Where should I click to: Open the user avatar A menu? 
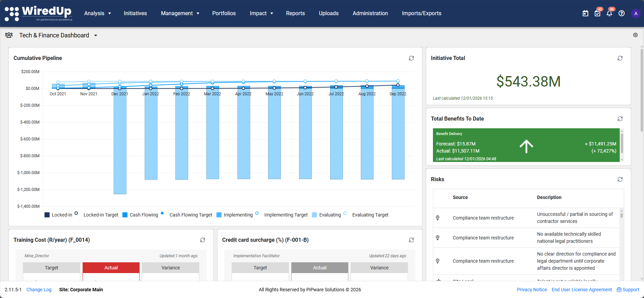pyautogui.click(x=636, y=13)
